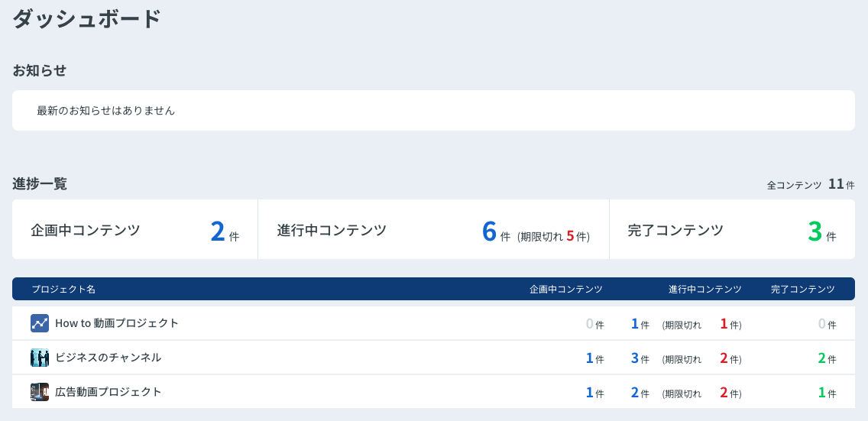Open the ビジネスのチャンネル project link
868x421 pixels.
(x=108, y=358)
